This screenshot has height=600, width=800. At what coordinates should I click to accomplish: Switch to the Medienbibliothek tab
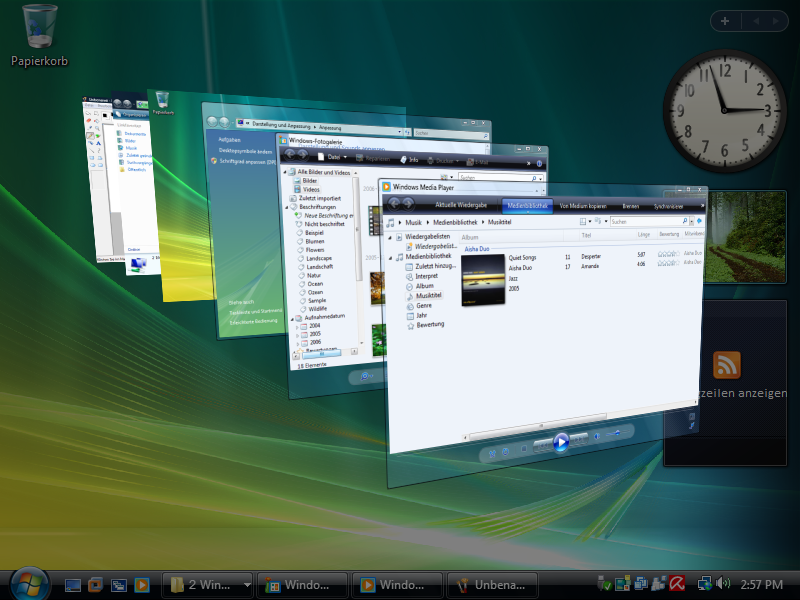[x=526, y=205]
